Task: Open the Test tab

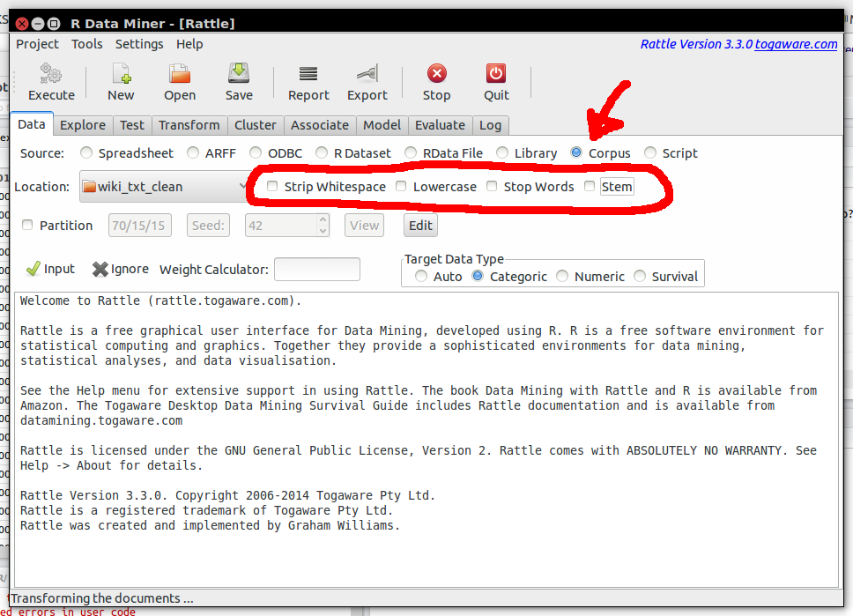Action: click(132, 125)
